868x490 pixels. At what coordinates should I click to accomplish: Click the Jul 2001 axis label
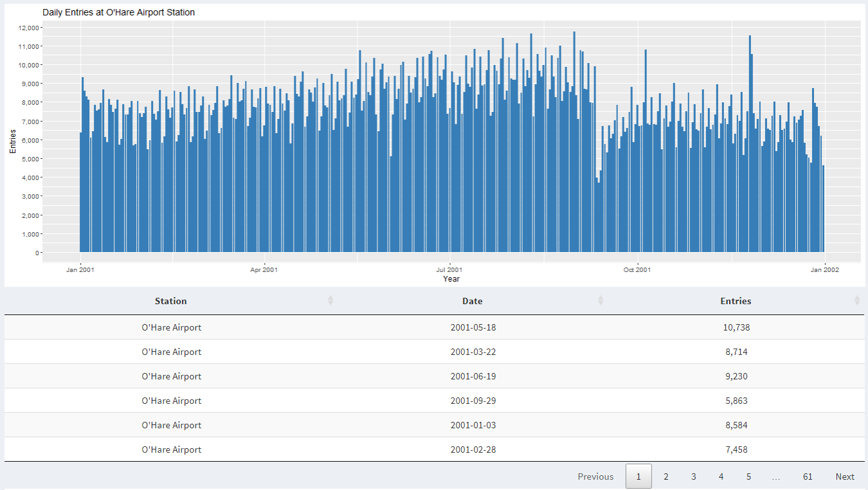(449, 269)
